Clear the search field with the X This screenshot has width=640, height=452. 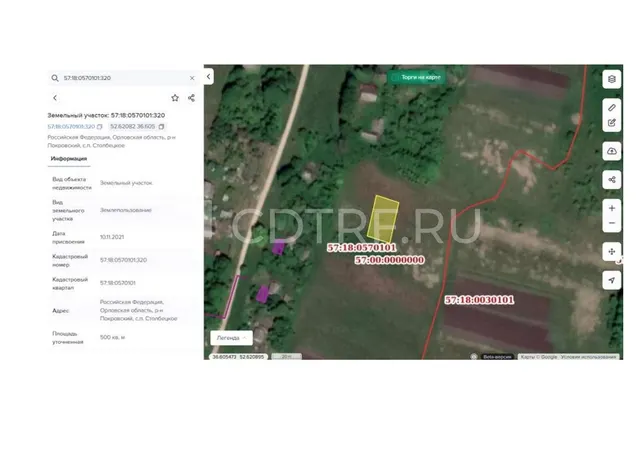tap(192, 78)
